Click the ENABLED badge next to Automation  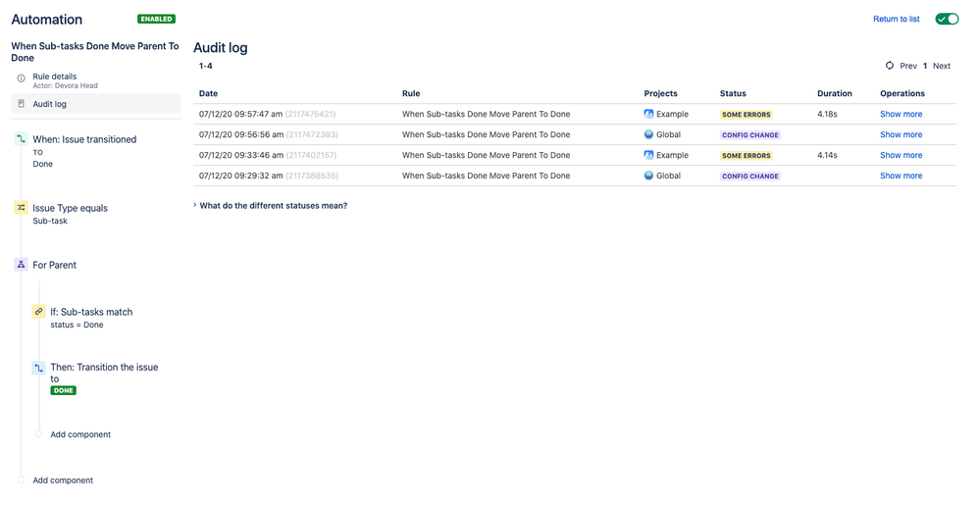[x=156, y=19]
